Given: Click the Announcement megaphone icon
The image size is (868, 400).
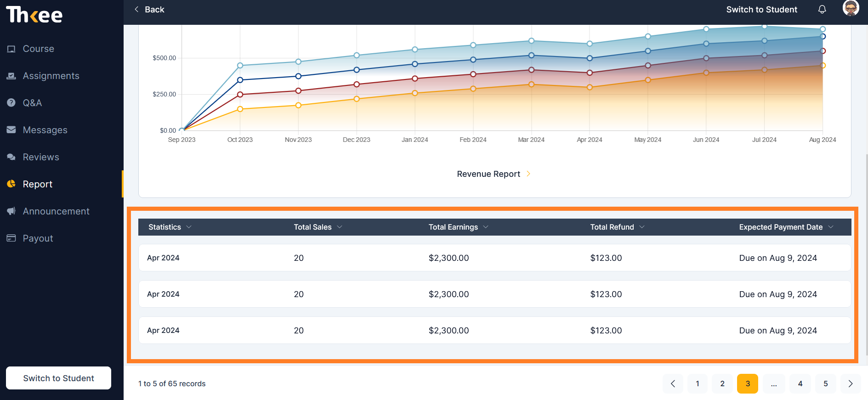Looking at the screenshot, I should (x=11, y=211).
